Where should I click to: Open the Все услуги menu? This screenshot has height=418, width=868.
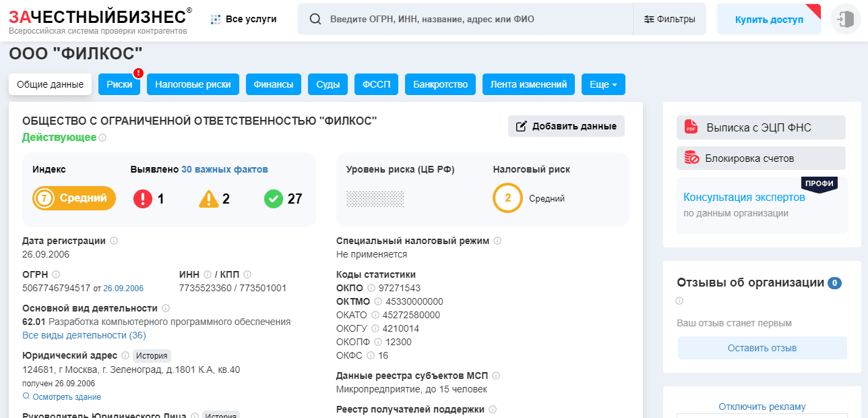click(x=244, y=19)
